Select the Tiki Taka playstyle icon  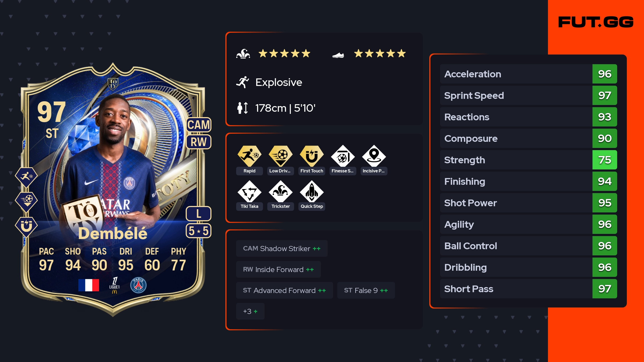[x=249, y=191]
